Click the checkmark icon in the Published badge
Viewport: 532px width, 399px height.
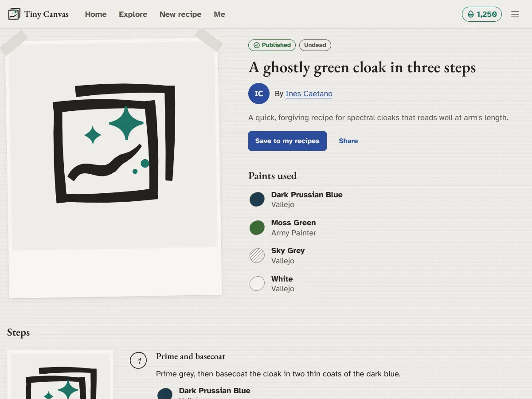click(257, 45)
